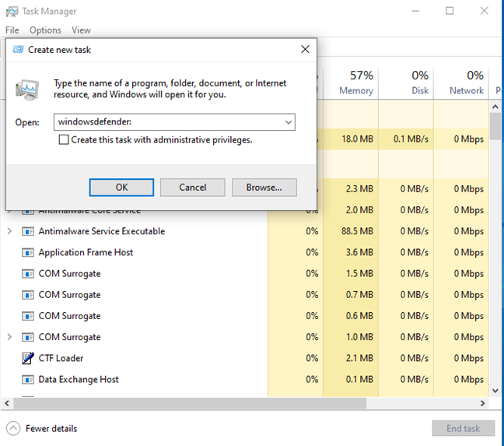Click the horizontal scrollbar thumb
Viewport: 504px width, 446px height.
(x=190, y=403)
